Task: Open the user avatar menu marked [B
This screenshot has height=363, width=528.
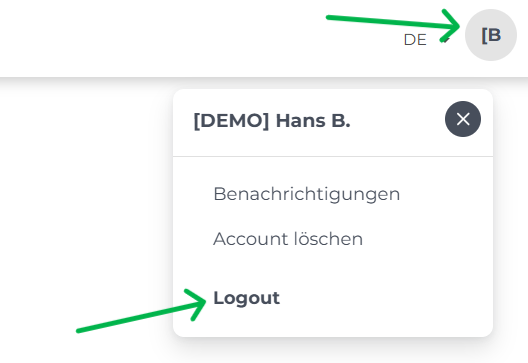Action: point(491,35)
